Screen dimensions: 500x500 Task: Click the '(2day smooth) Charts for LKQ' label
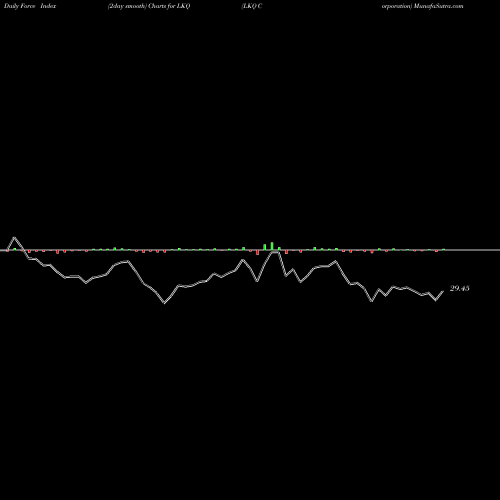point(149,6)
